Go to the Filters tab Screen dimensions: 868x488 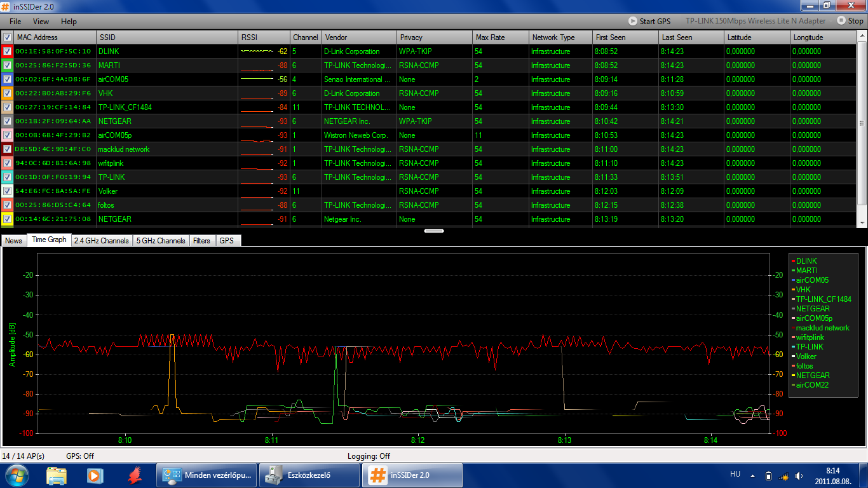pos(201,241)
